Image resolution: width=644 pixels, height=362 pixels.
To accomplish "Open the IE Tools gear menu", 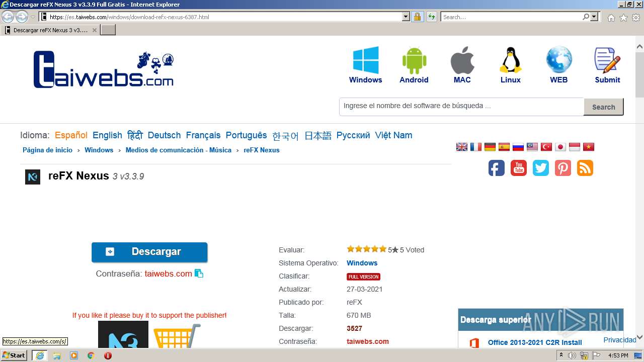I will coord(636,18).
